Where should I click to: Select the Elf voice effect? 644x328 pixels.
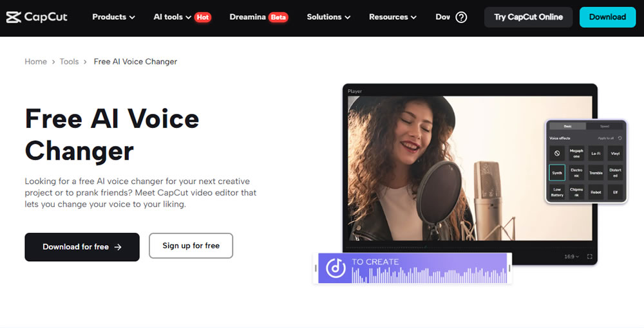point(615,192)
